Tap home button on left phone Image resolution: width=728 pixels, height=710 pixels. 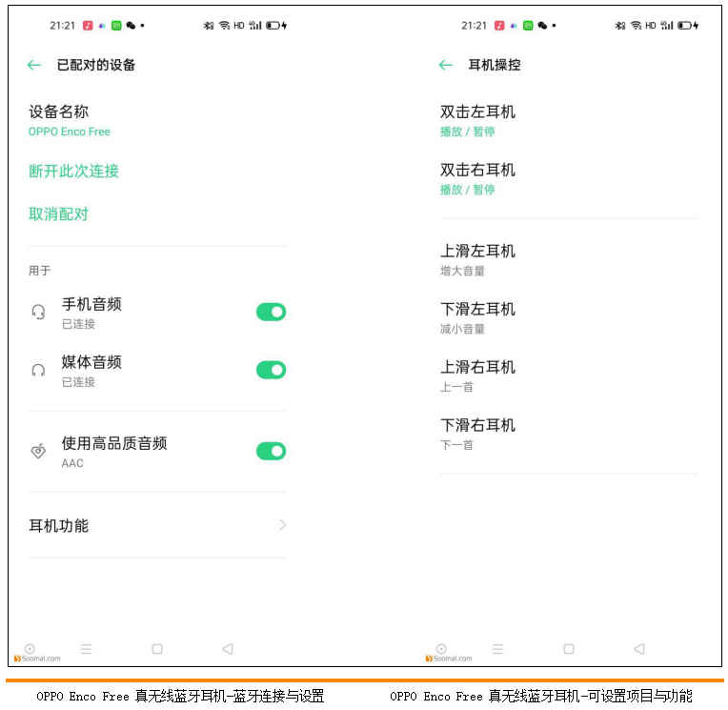pos(157,649)
